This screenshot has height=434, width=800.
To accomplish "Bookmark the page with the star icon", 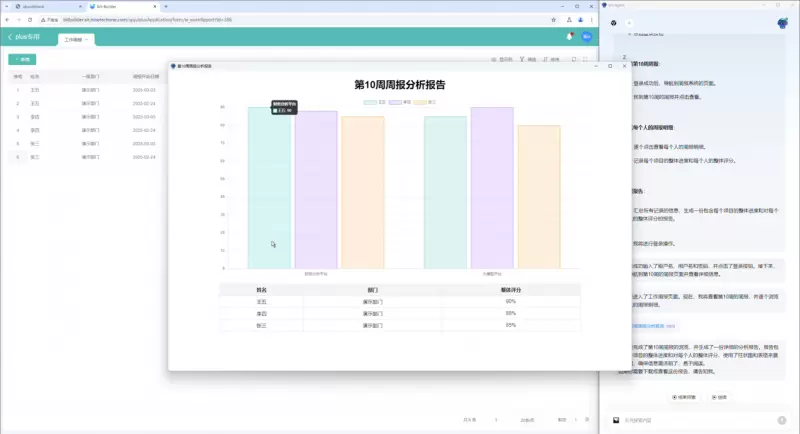I will pyautogui.click(x=554, y=19).
